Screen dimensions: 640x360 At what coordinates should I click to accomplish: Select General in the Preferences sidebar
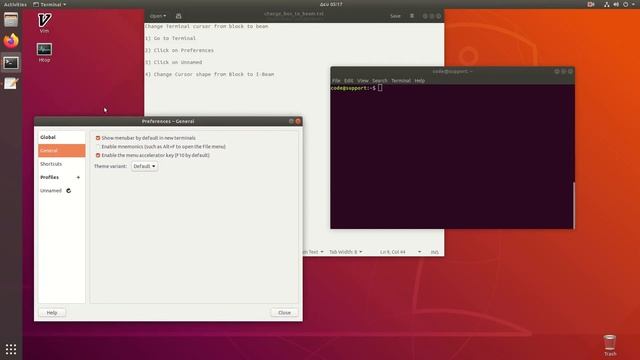(62, 151)
